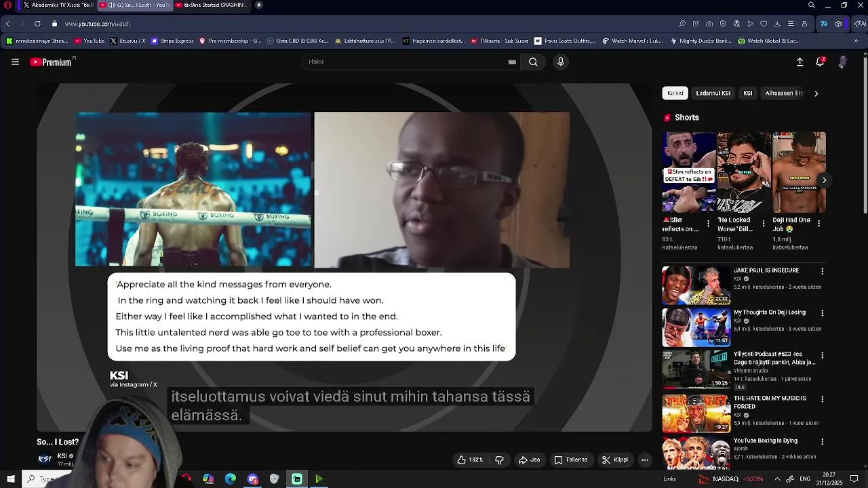Show hidden system tray icons chevron
Viewport: 868px width, 488px height.
(777, 479)
